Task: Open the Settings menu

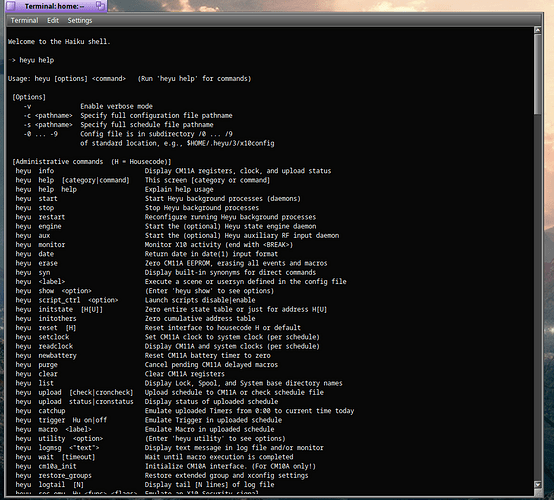Action: click(80, 20)
